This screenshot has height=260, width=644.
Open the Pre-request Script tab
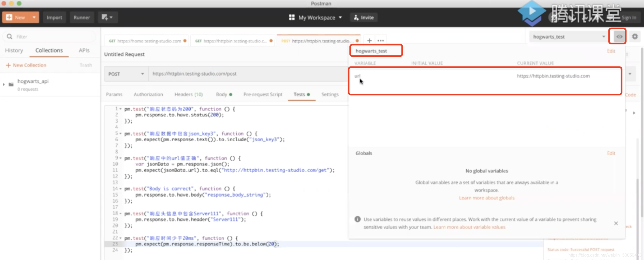263,94
